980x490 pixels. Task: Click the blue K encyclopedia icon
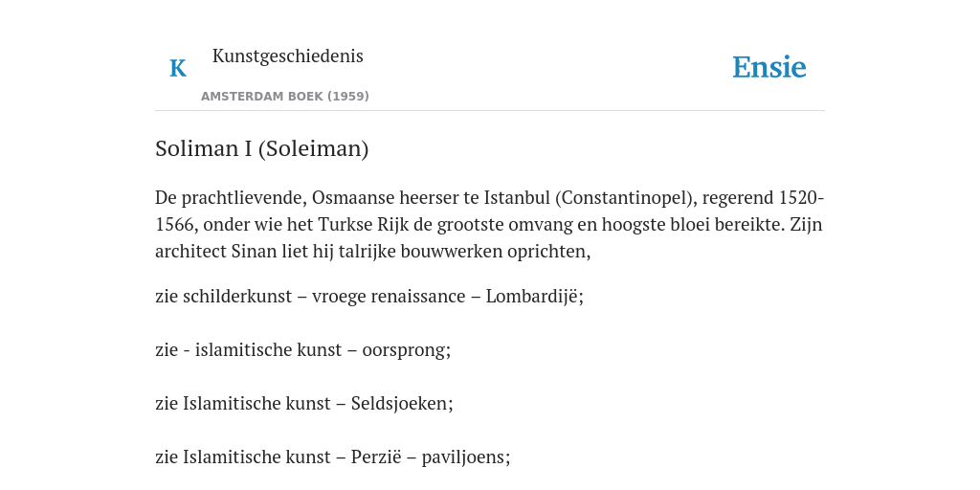pyautogui.click(x=178, y=68)
